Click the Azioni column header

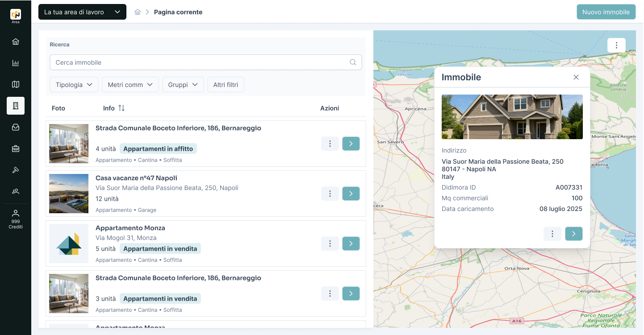click(330, 108)
